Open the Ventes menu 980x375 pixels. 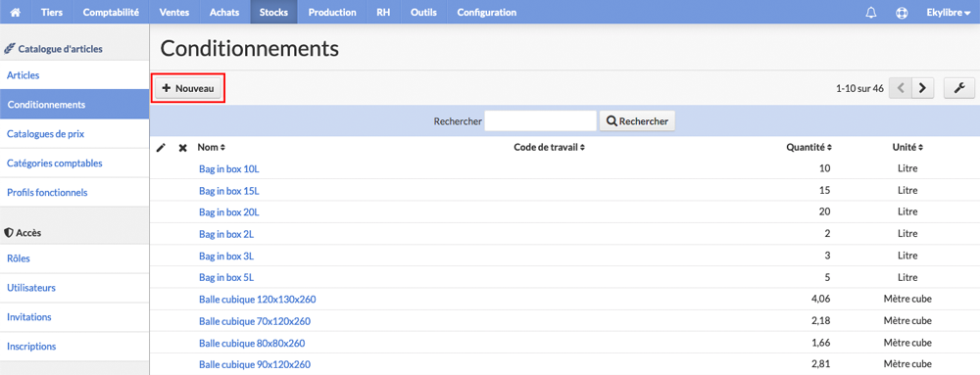click(x=174, y=12)
